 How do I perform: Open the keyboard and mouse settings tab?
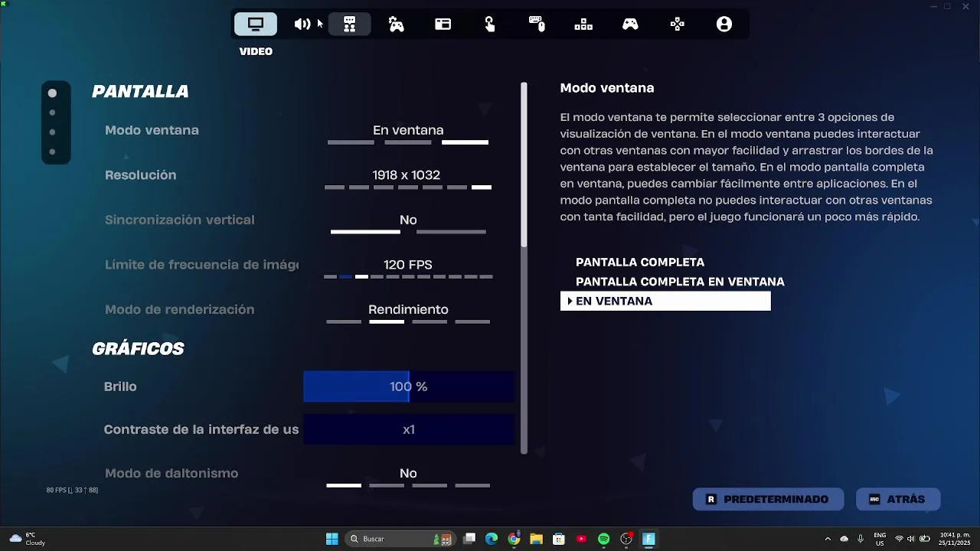537,24
